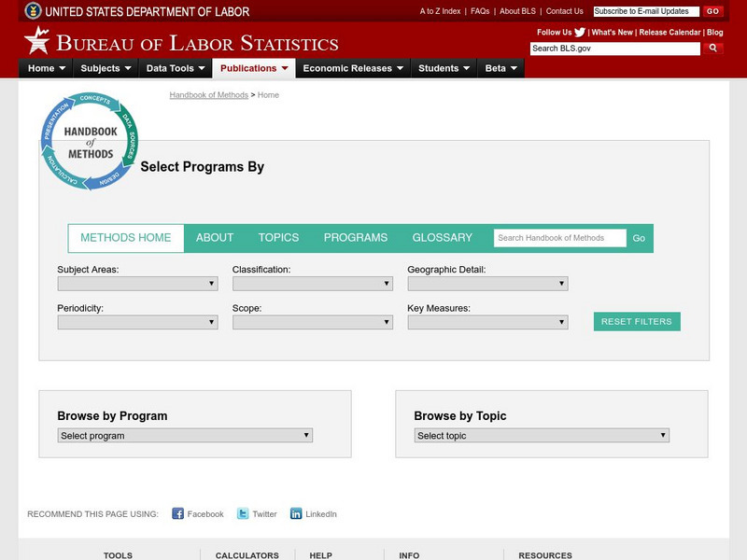Open the Classification dropdown
Image resolution: width=747 pixels, height=560 pixels.
pos(313,284)
